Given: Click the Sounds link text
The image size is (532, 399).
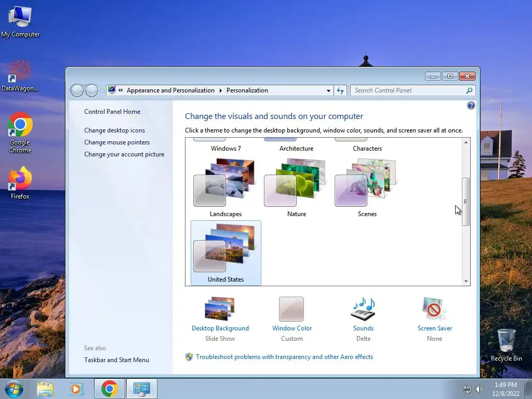Looking at the screenshot, I should (363, 328).
